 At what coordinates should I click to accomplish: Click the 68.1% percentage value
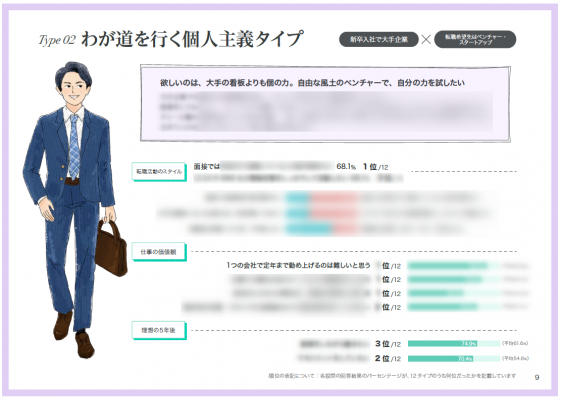pos(346,166)
